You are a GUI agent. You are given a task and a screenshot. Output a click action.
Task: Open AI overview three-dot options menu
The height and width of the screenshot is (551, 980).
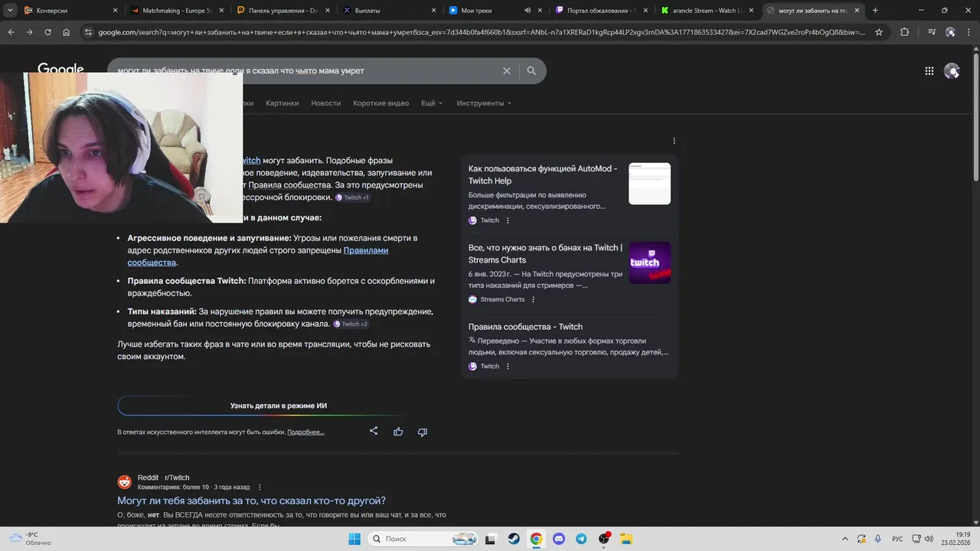674,141
